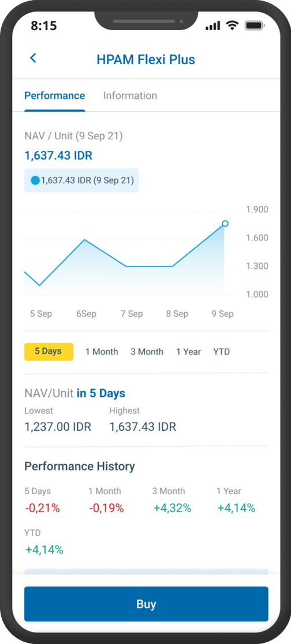Tap the Wi-Fi status icon

pos(232,25)
